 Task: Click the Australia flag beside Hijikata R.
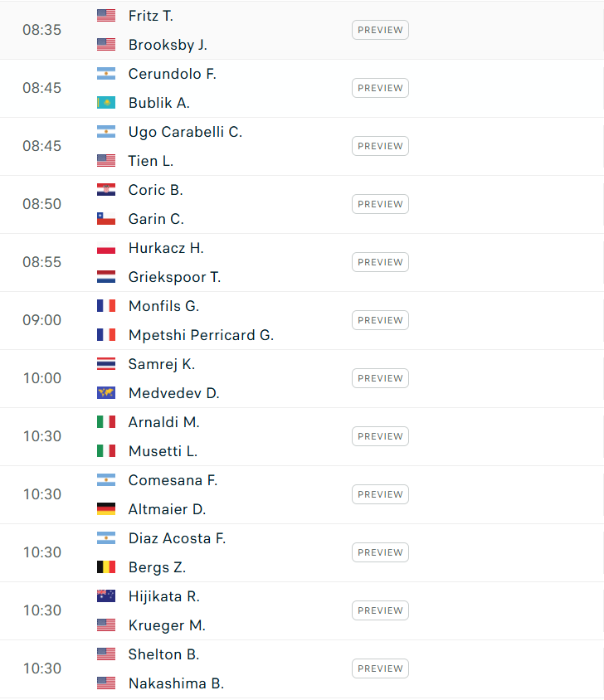point(106,596)
